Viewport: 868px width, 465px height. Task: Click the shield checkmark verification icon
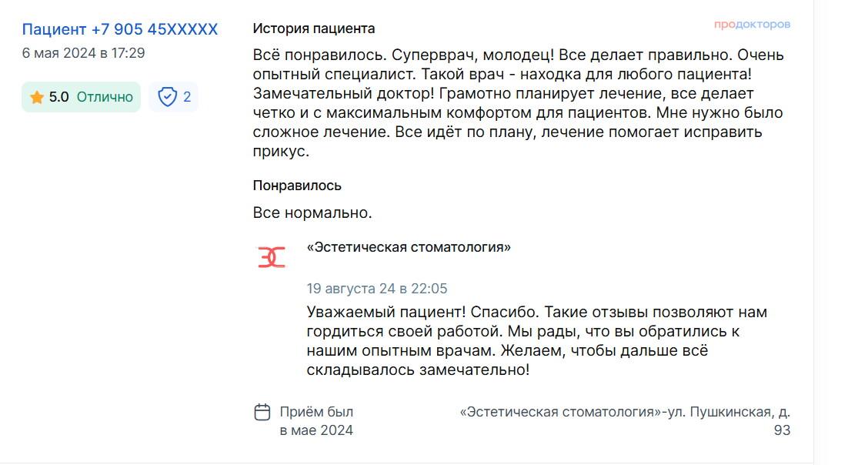click(x=167, y=97)
